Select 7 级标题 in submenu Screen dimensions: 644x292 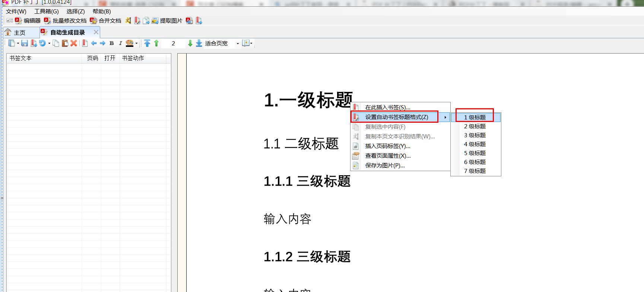click(476, 171)
